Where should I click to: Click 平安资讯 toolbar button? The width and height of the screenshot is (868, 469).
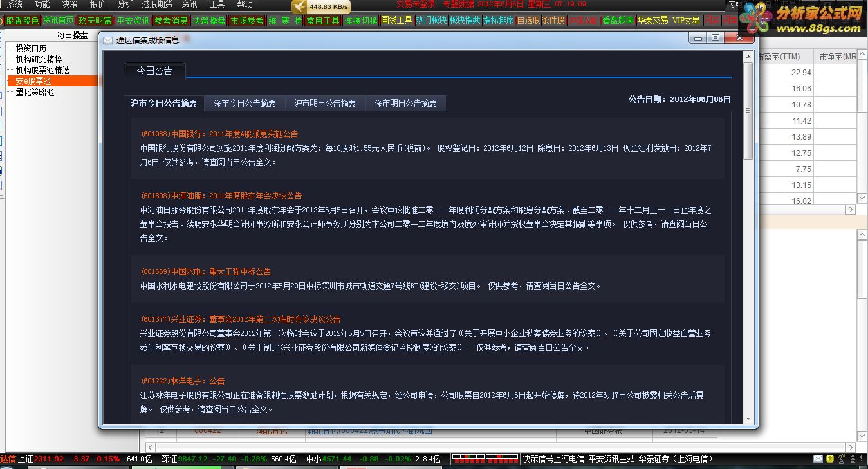pos(133,21)
